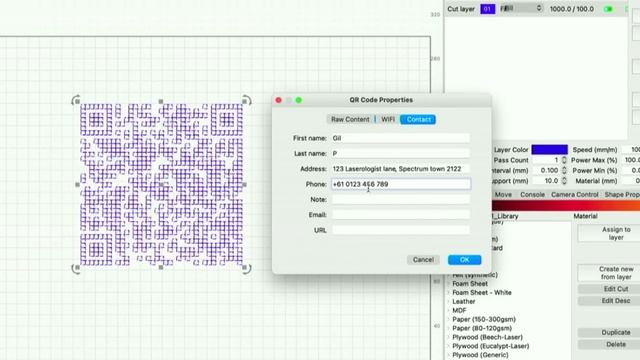Expand the Plywood (Eucalypt-Laser) entry

[449, 346]
